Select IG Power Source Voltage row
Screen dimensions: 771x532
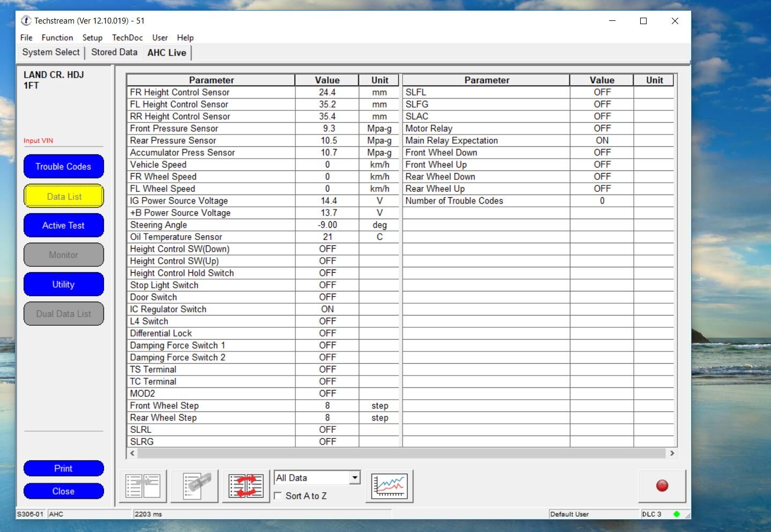263,201
